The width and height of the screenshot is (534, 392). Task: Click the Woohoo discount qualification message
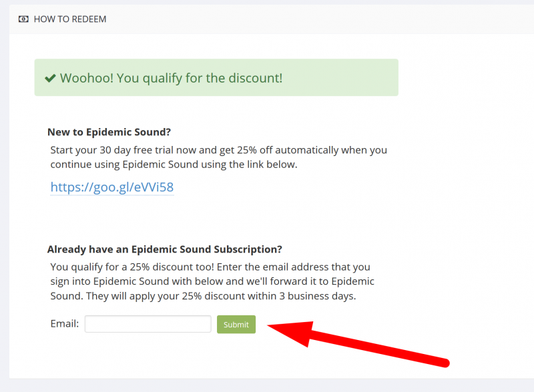[171, 78]
